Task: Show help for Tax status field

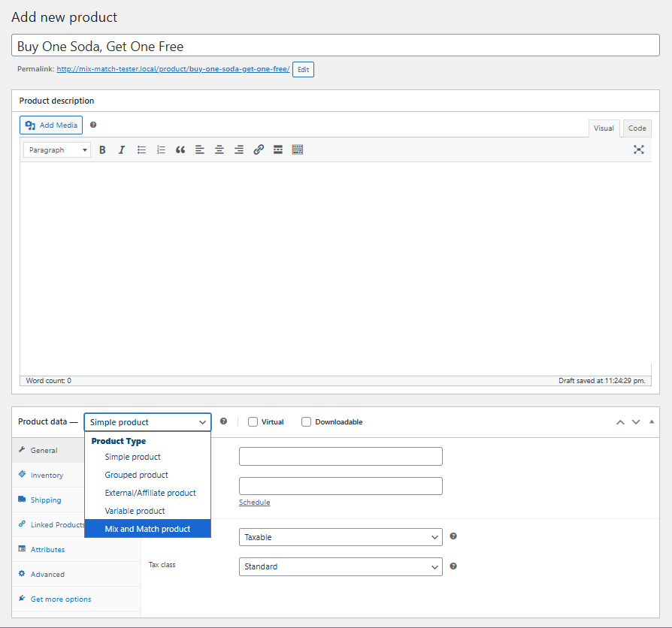Action: pos(453,536)
